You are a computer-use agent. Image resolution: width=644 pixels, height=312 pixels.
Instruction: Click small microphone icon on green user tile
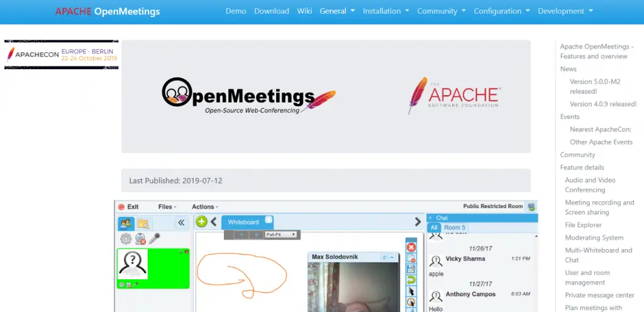136,284
